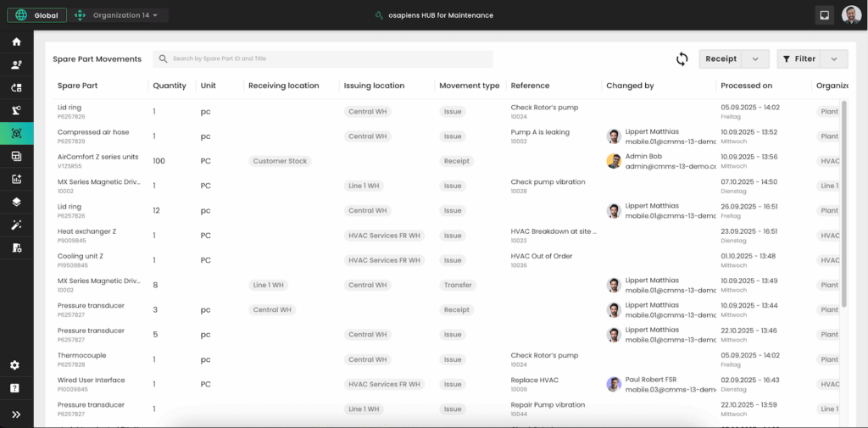
Task: Click the Changed by column header
Action: click(x=630, y=86)
